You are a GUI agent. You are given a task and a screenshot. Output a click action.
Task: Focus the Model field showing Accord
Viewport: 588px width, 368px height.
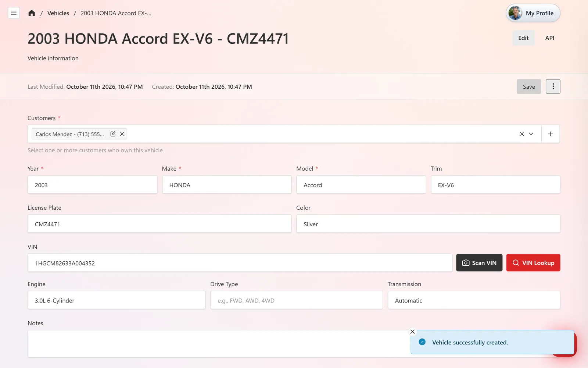361,185
